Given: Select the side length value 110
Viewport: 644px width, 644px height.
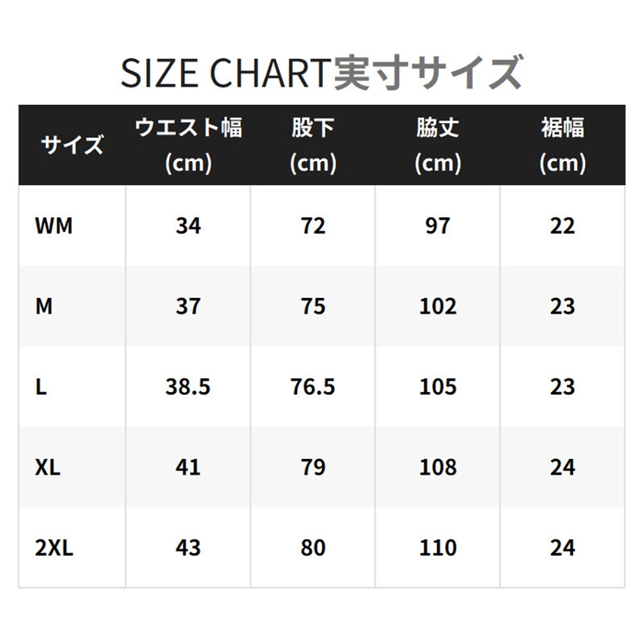Looking at the screenshot, I should tap(437, 547).
